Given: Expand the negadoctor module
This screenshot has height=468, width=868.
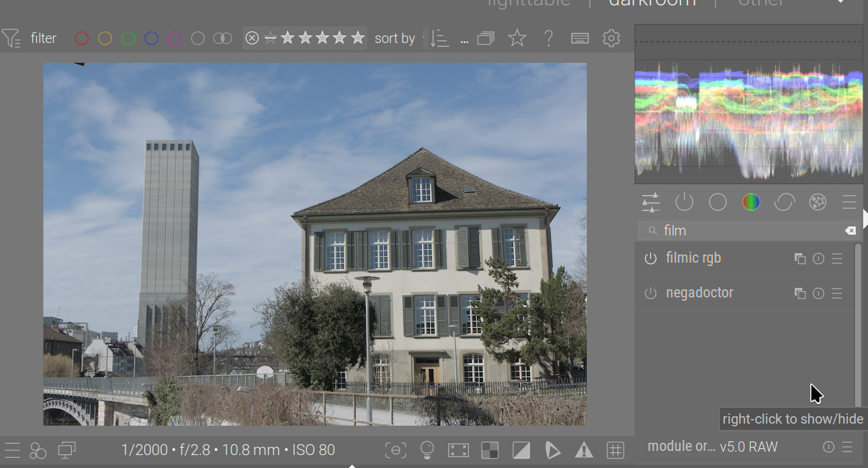Looking at the screenshot, I should [x=699, y=293].
